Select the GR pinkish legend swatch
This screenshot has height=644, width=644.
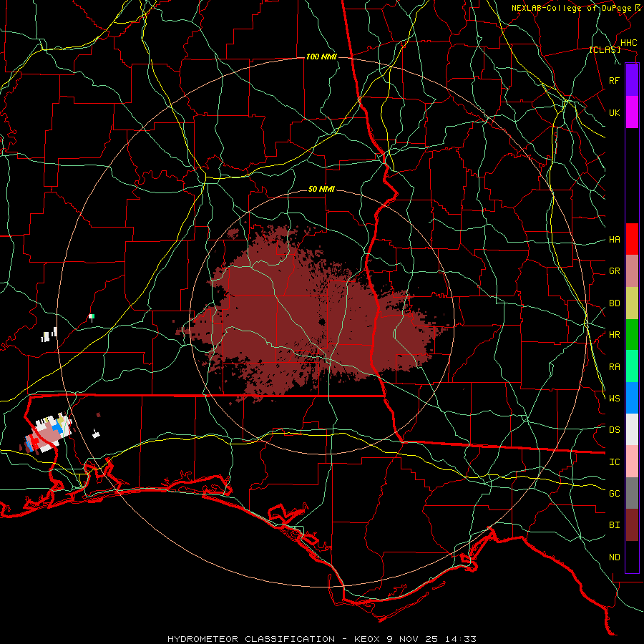(632, 271)
